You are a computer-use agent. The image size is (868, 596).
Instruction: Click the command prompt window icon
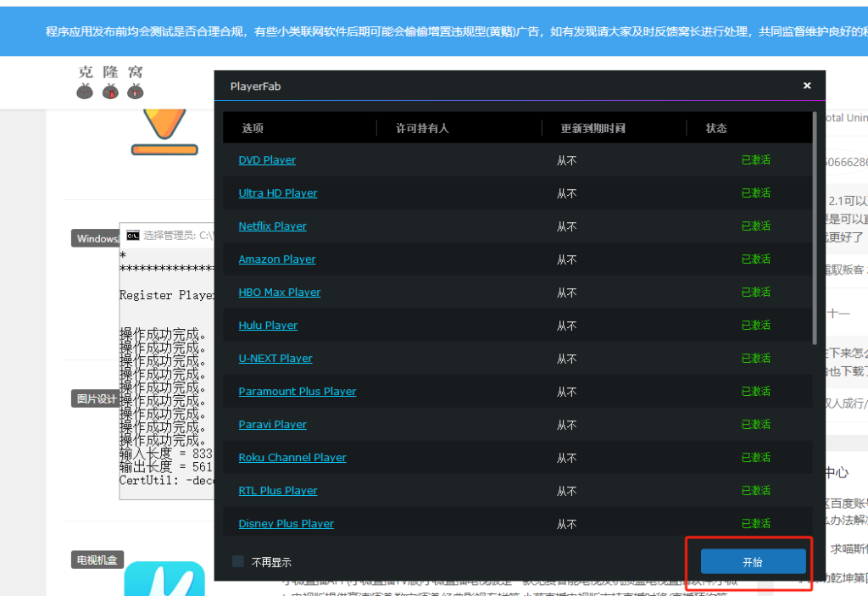coord(133,236)
